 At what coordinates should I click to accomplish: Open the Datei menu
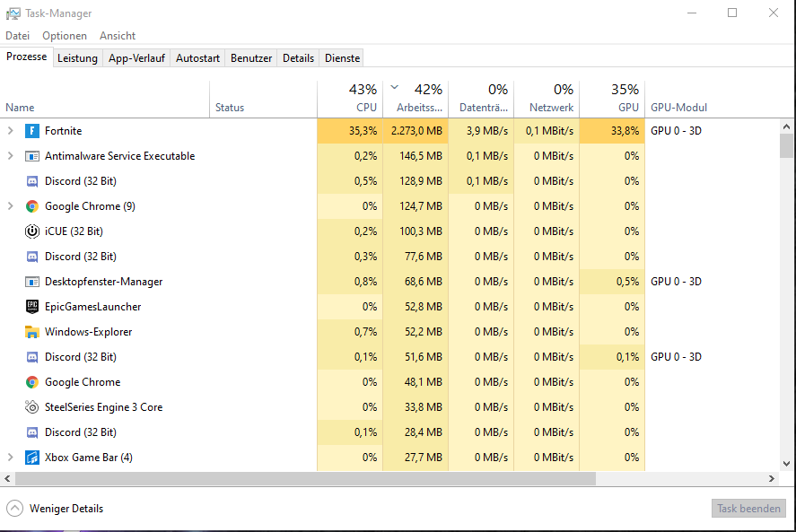tap(18, 36)
